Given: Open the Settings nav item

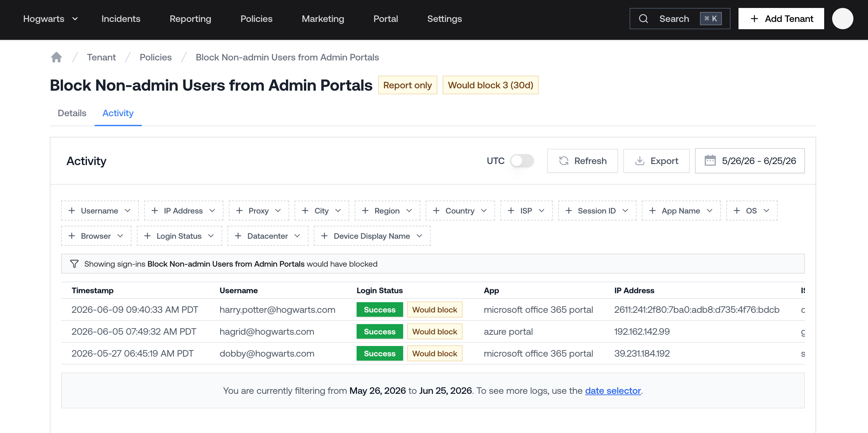Looking at the screenshot, I should (x=444, y=19).
